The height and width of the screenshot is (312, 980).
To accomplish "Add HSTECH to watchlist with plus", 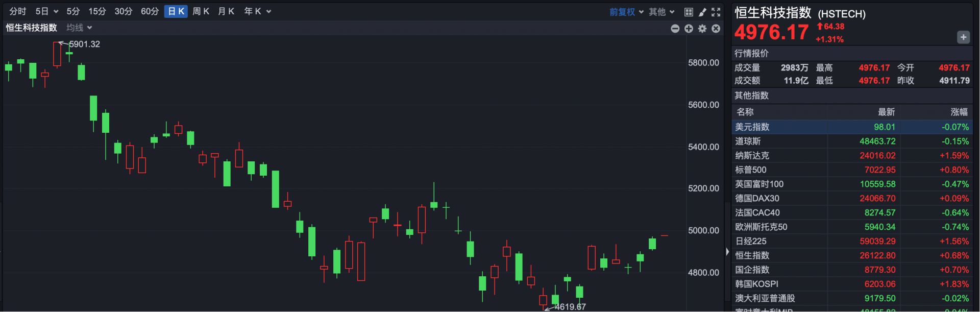I will tap(963, 37).
